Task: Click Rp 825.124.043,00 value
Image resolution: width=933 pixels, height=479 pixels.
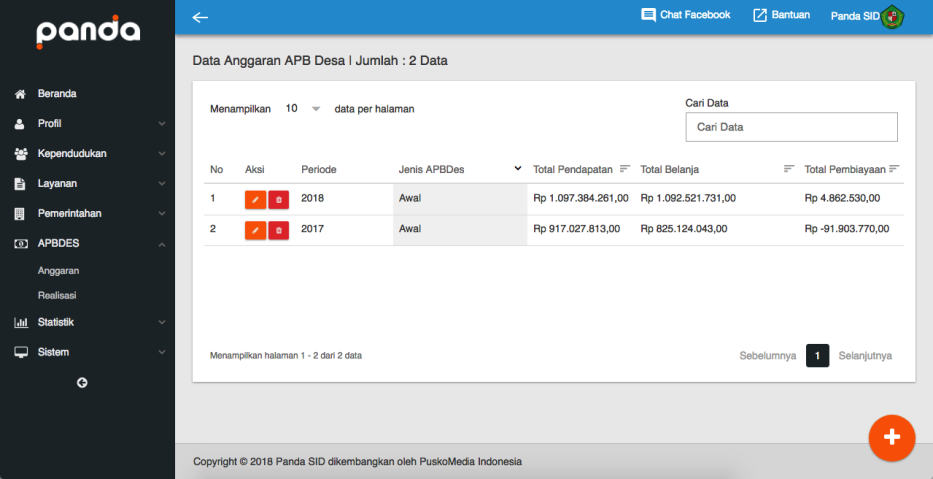Action: click(x=684, y=228)
